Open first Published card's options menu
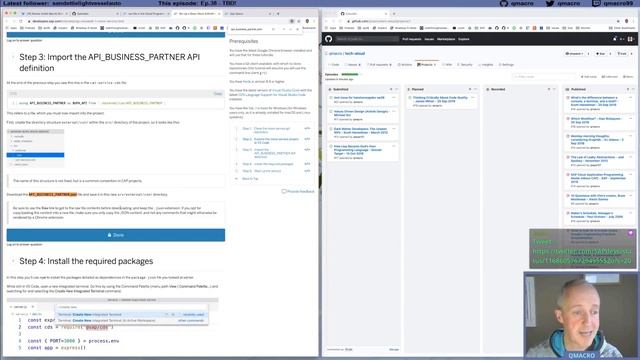The image size is (640, 360). point(631,98)
